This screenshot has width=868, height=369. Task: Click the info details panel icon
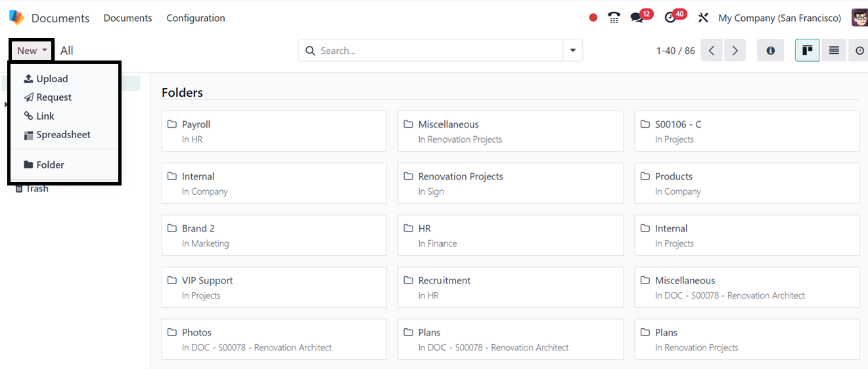tap(770, 51)
